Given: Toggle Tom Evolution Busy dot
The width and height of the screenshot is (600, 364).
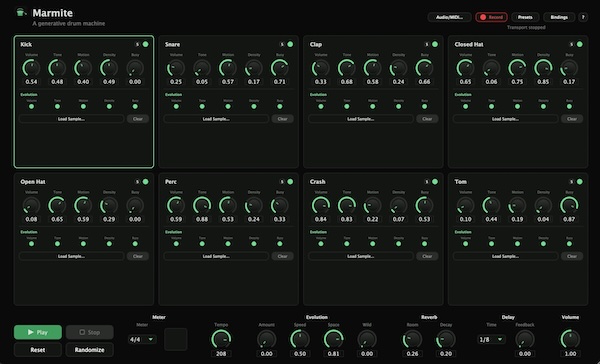Looking at the screenshot, I should click(569, 244).
